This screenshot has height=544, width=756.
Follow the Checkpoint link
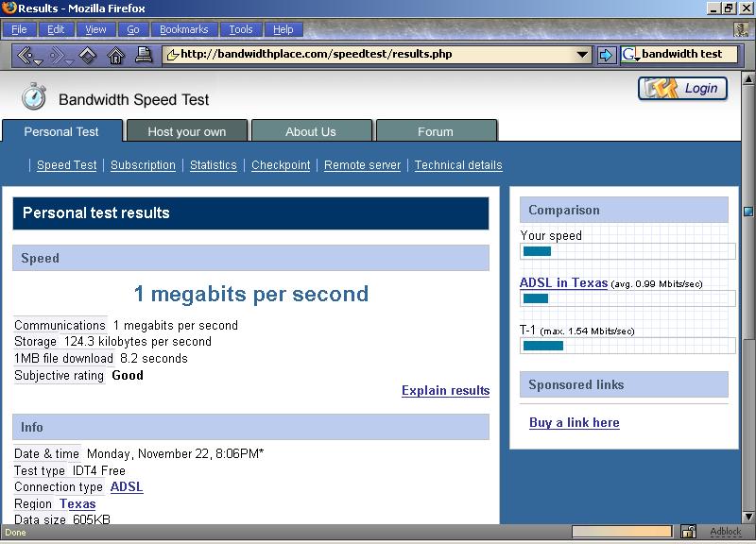[x=281, y=165]
